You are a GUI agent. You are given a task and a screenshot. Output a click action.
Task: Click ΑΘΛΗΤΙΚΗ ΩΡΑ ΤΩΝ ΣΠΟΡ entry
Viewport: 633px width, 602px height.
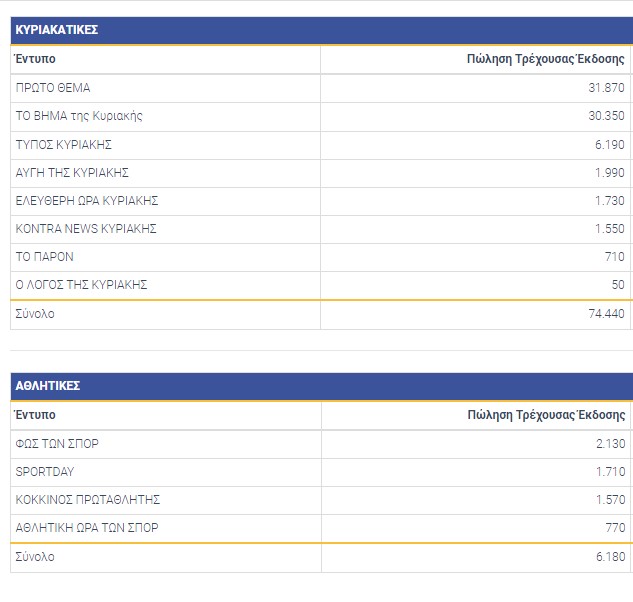[x=87, y=528]
